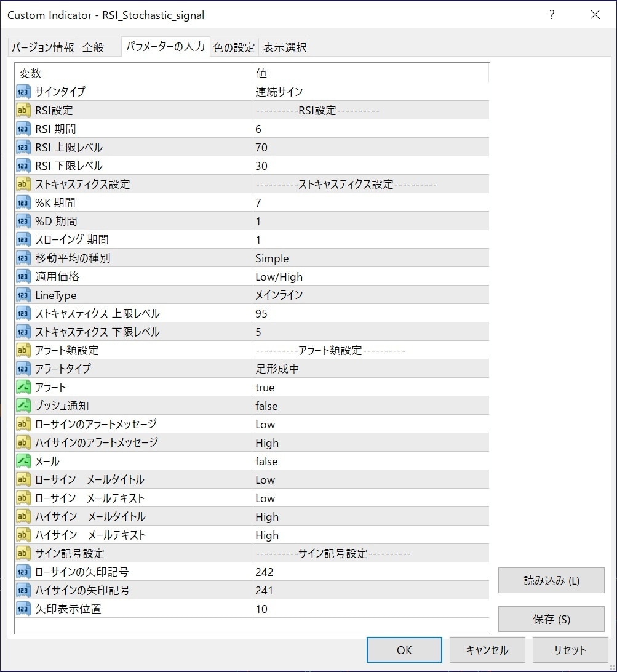
Task: Toggle the アラート value true
Action: click(370, 388)
